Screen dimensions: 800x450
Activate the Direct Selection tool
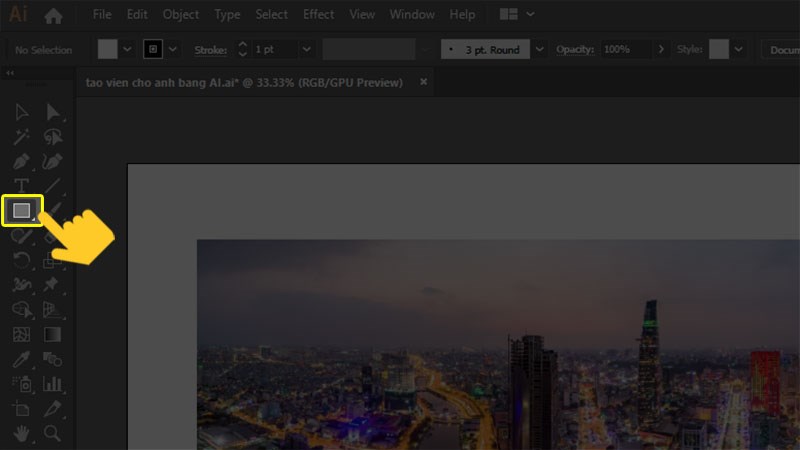(x=52, y=112)
